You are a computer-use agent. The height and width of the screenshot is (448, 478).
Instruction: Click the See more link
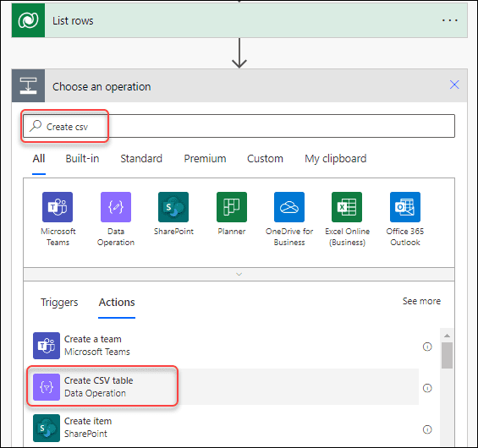pyautogui.click(x=421, y=301)
